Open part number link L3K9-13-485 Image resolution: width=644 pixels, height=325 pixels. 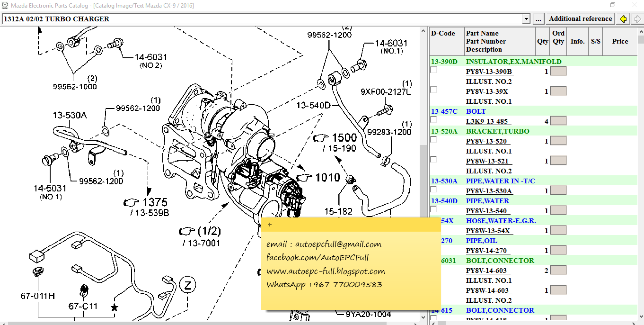tap(487, 121)
